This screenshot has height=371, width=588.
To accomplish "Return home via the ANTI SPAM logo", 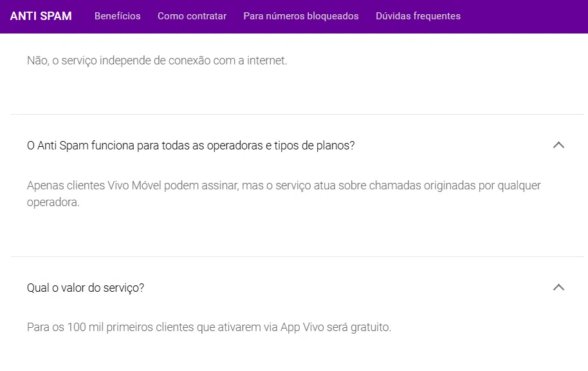I will [x=41, y=15].
